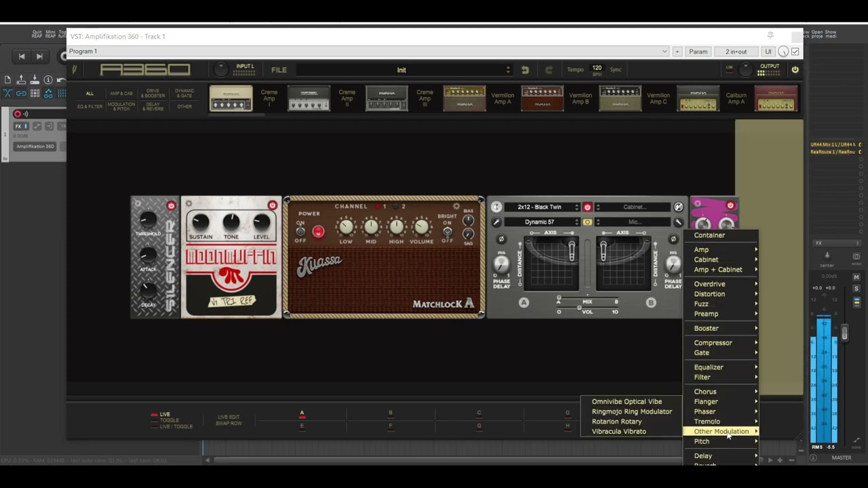Click the right phase invert icon on cabinet

tap(673, 239)
